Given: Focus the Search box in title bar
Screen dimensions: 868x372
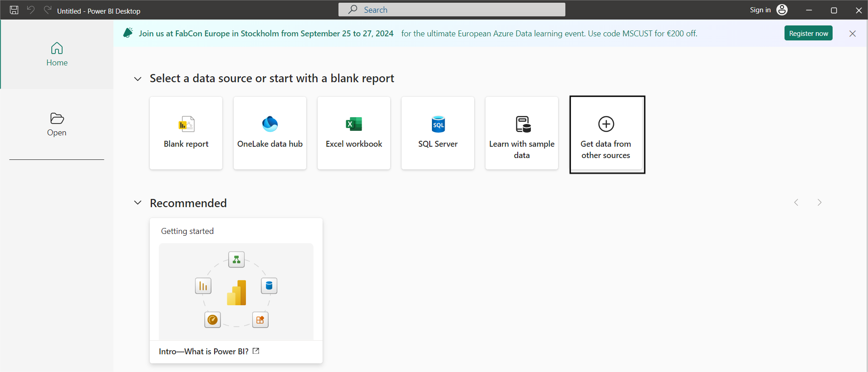Looking at the screenshot, I should tap(451, 10).
